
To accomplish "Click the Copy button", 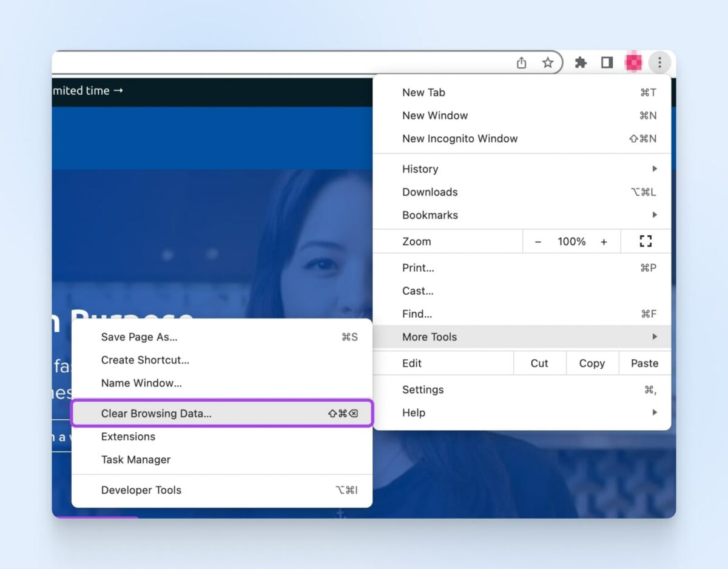I will click(x=591, y=363).
